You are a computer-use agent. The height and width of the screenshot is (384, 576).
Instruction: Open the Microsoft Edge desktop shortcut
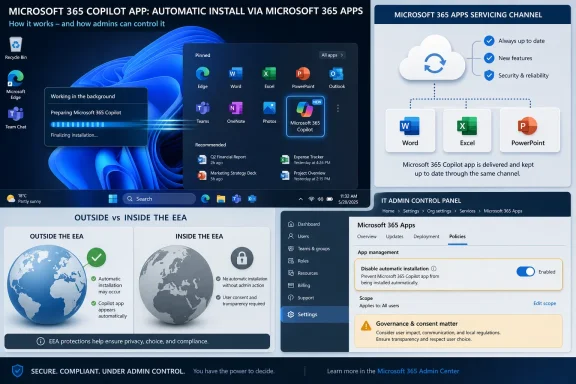[x=15, y=85]
